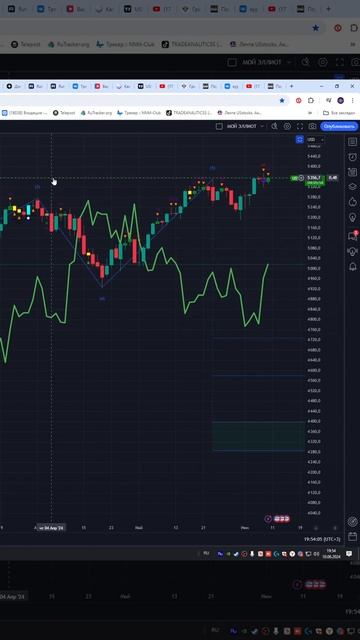Screen dimensions: 360x640
Task: Click the bookmark star in the background window
Action: tap(316, 28)
